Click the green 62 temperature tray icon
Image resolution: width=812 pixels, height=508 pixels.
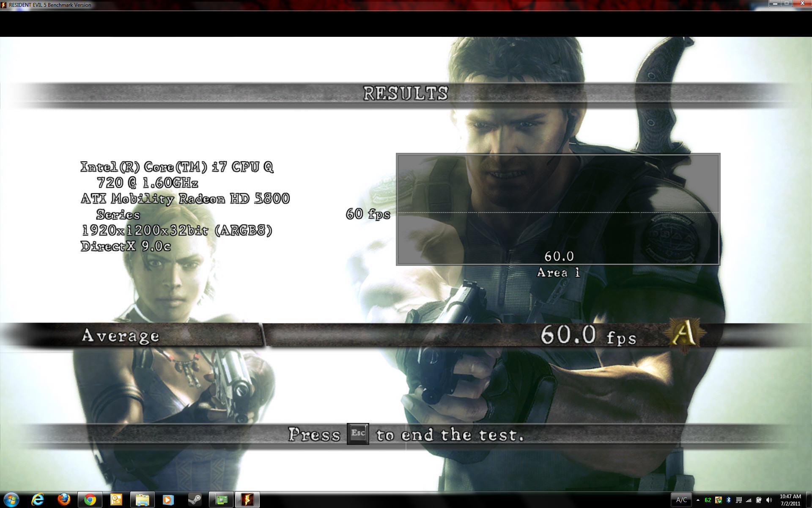coord(708,500)
